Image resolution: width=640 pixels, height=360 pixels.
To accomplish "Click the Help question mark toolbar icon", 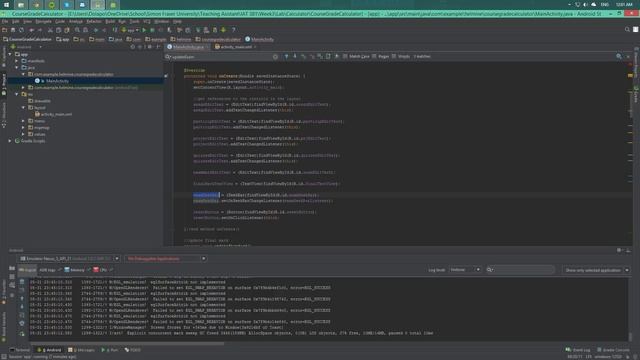I will pos(233,30).
